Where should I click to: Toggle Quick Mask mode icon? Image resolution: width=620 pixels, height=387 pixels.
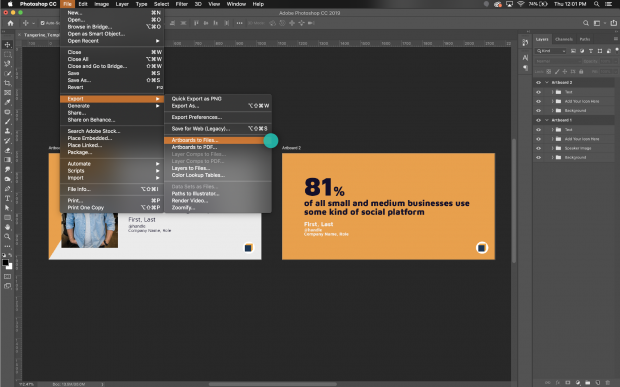8,276
